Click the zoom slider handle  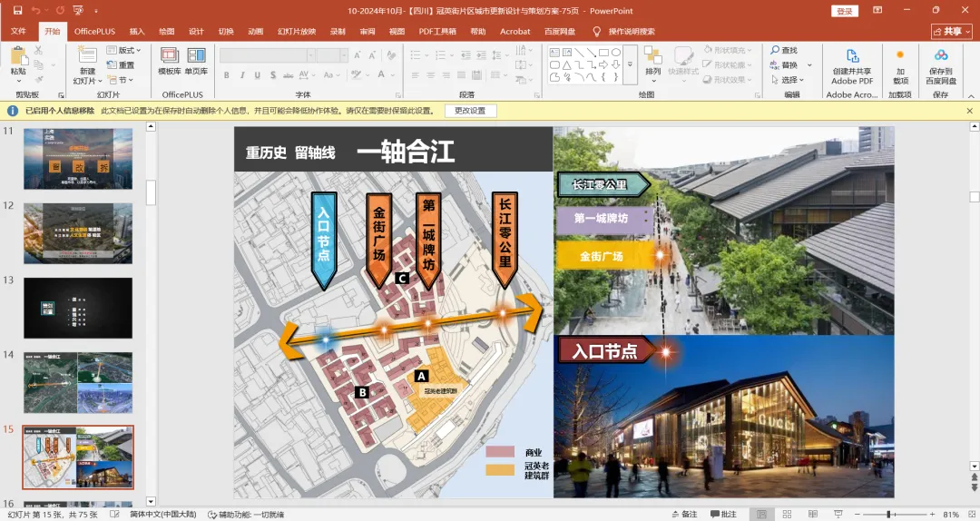pos(888,514)
